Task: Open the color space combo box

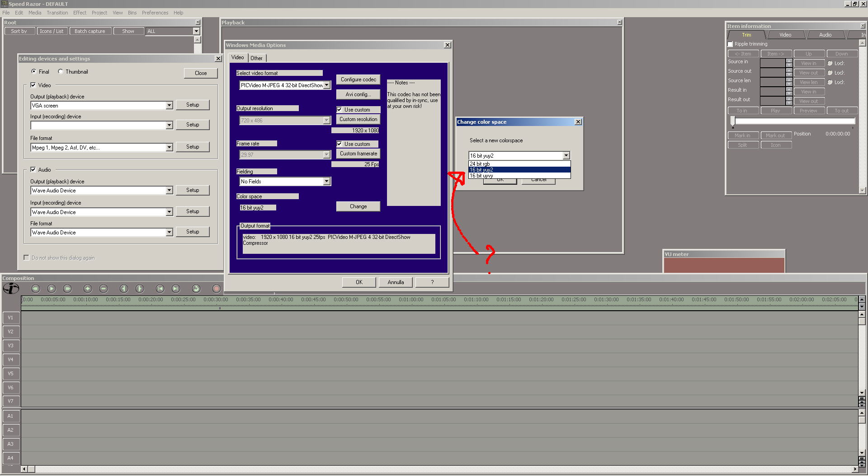Action: click(566, 155)
